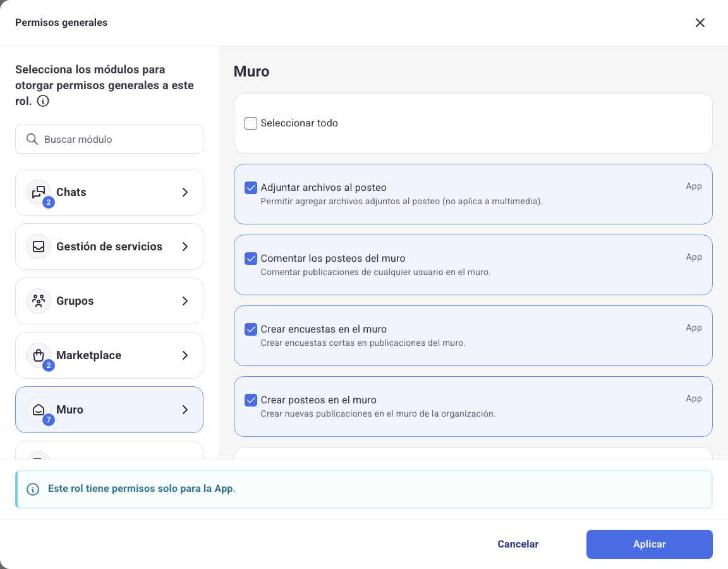This screenshot has width=728, height=569.
Task: Click the Marketplace shopping bag icon
Action: point(39,355)
